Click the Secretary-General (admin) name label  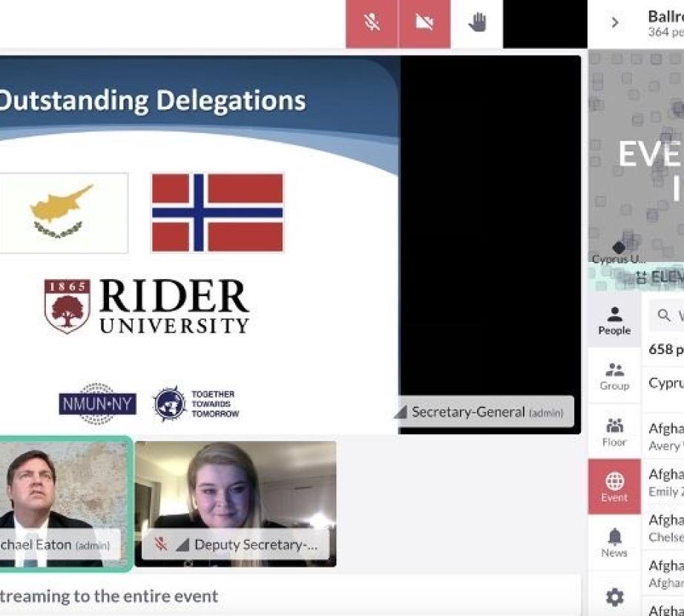click(487, 412)
